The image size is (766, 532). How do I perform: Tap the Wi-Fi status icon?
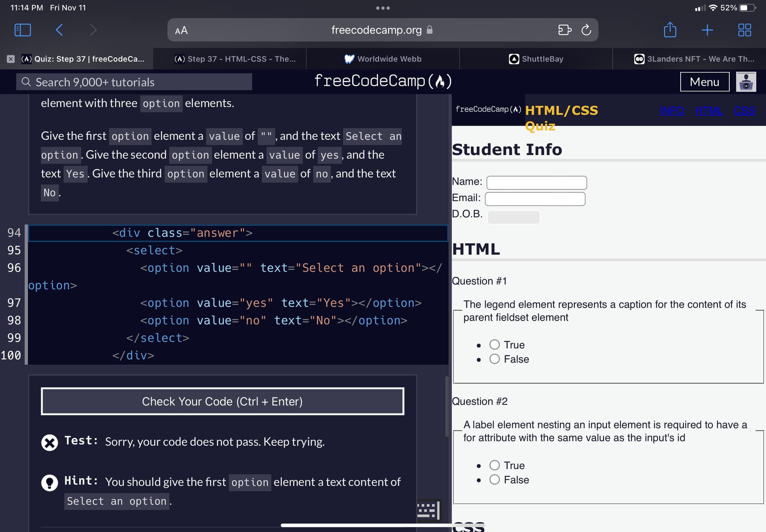(713, 8)
